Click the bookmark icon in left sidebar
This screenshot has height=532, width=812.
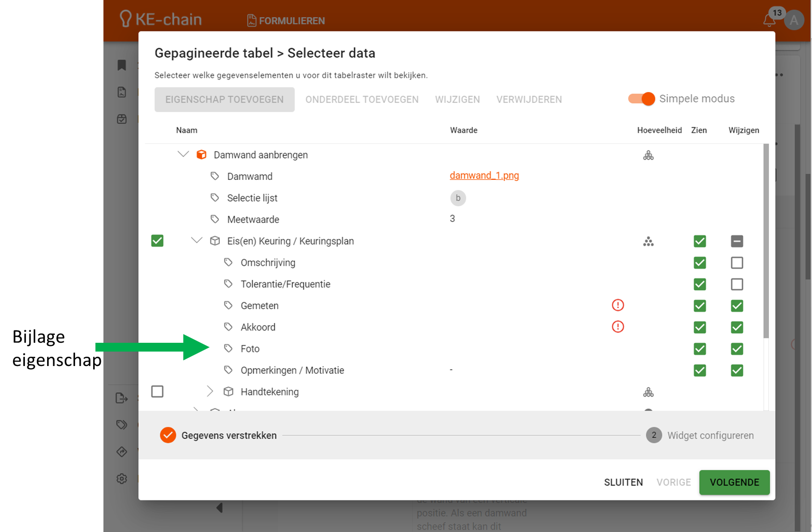click(x=122, y=65)
